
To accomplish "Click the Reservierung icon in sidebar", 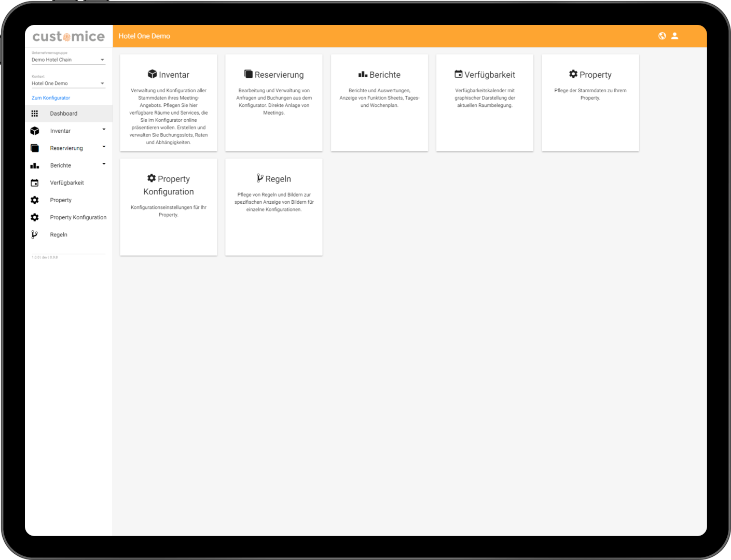I will (x=35, y=148).
